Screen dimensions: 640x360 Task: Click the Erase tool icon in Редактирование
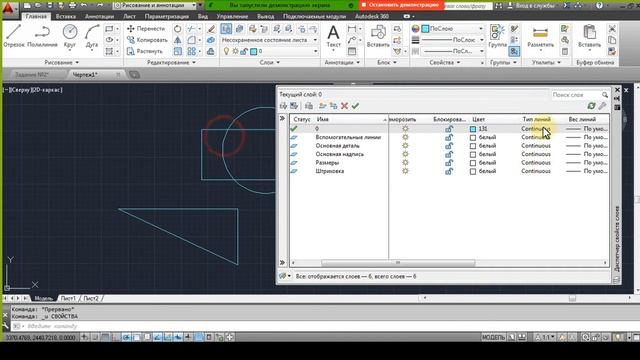[x=211, y=29]
